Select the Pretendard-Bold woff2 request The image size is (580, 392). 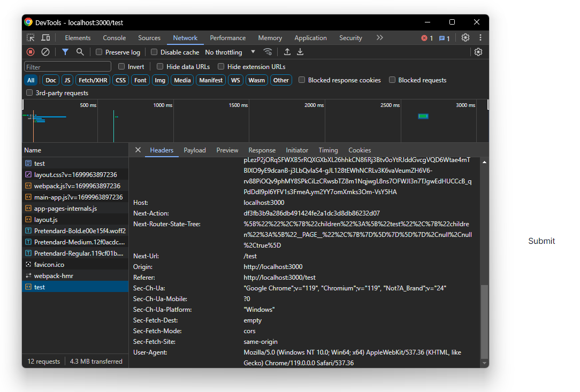75,231
